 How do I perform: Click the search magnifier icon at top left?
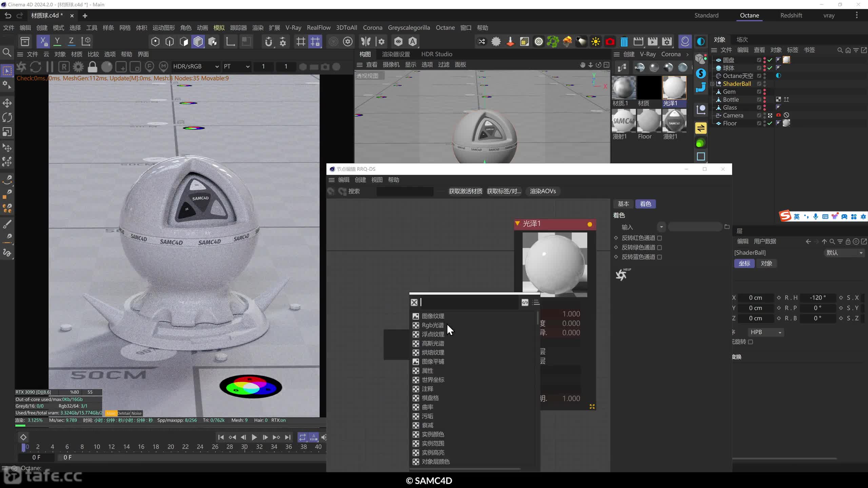click(x=7, y=53)
